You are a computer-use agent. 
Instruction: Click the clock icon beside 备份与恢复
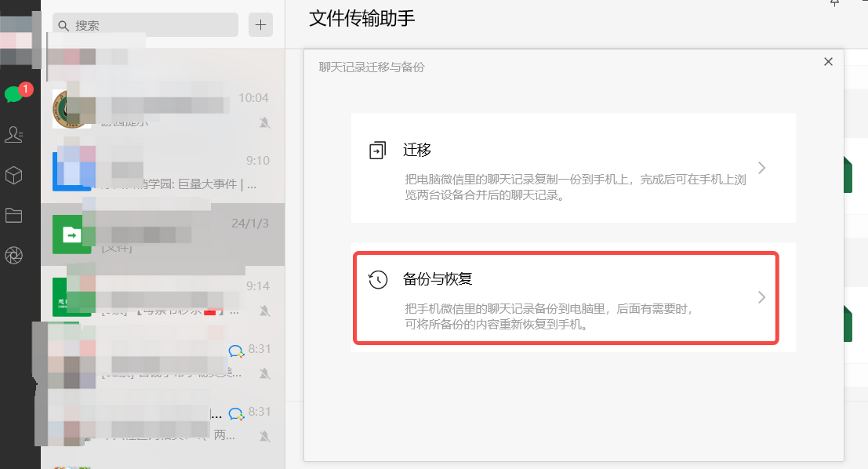pos(377,278)
